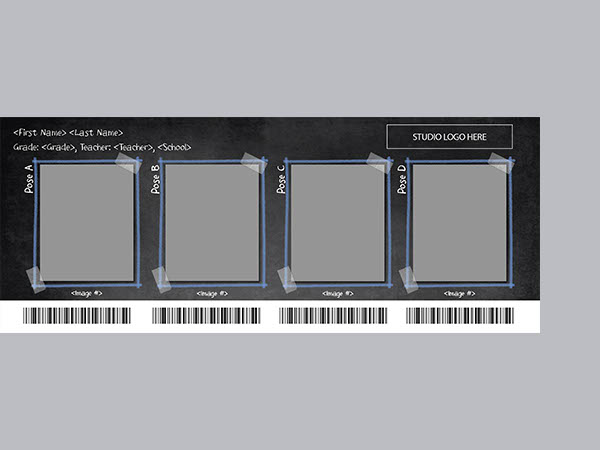Select the Pose C photo placeholder
This screenshot has width=600, height=450.
(x=337, y=222)
